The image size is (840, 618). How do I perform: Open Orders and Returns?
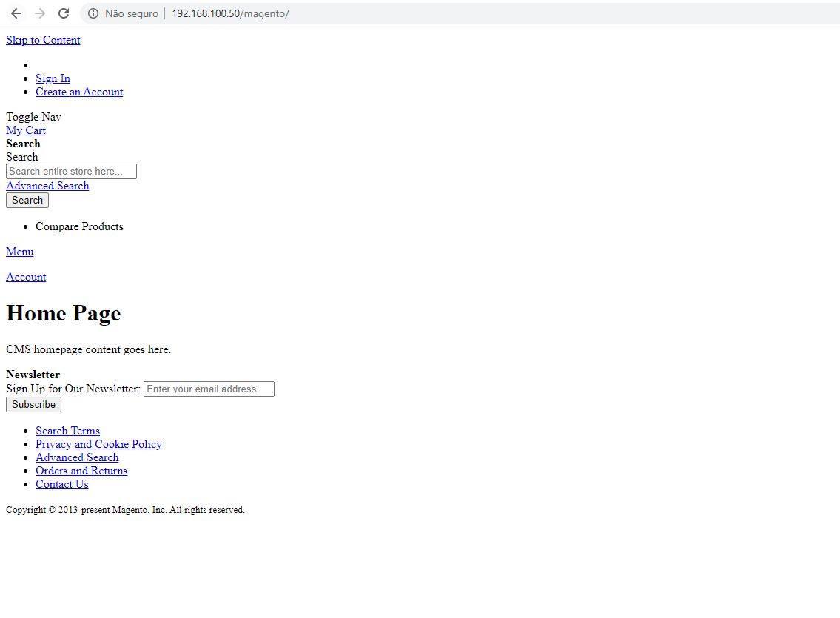click(81, 470)
